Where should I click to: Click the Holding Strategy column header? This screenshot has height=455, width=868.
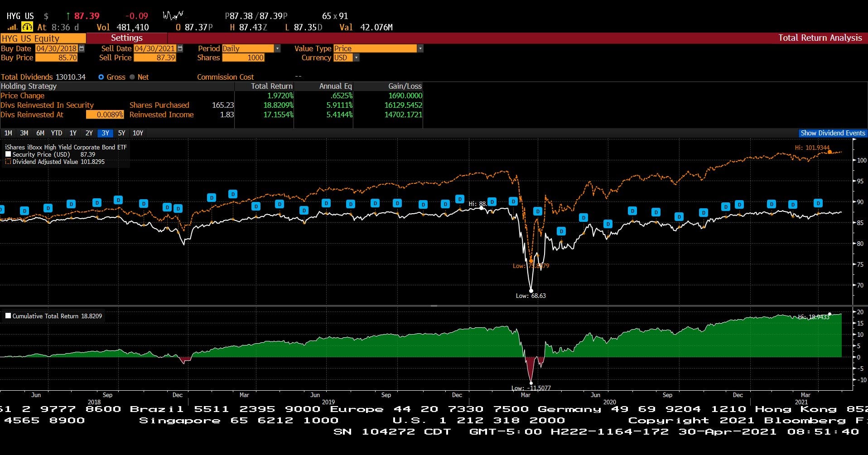[x=29, y=86]
